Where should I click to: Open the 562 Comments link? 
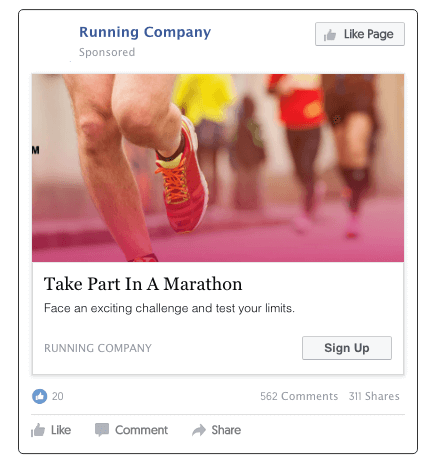click(299, 396)
